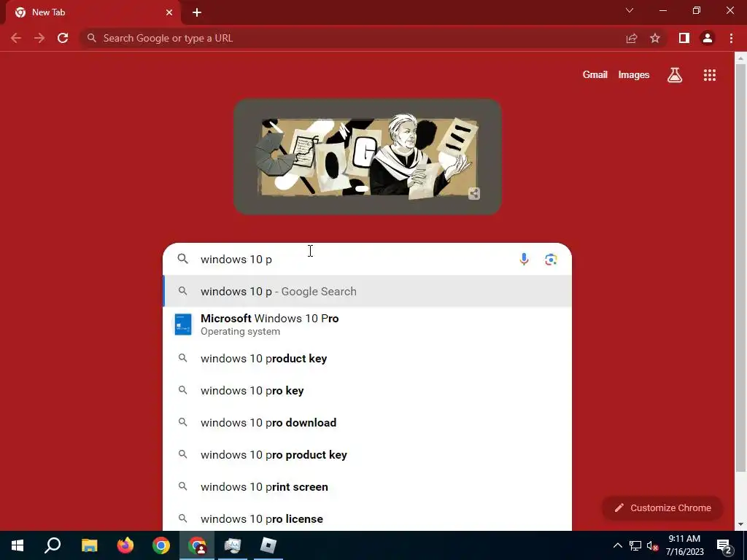The height and width of the screenshot is (560, 747).
Task: Open Chrome's three-dot menu
Action: (731, 38)
